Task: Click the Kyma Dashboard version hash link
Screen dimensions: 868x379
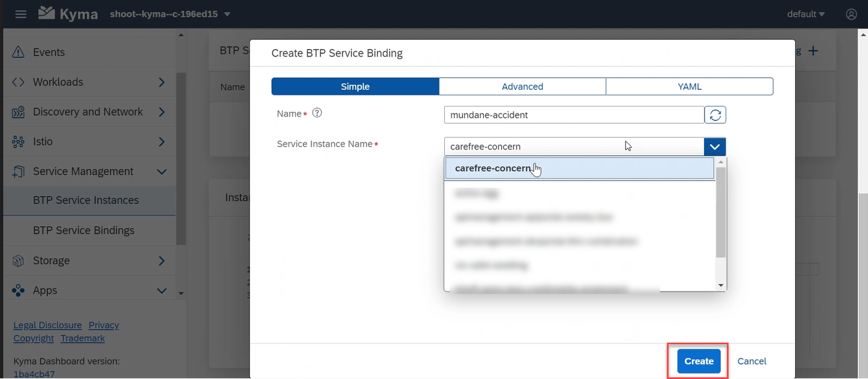Action: coord(34,374)
